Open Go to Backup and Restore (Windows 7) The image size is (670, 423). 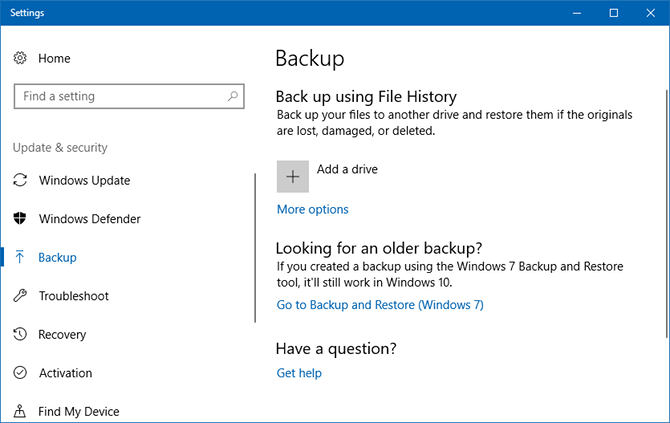click(x=379, y=305)
